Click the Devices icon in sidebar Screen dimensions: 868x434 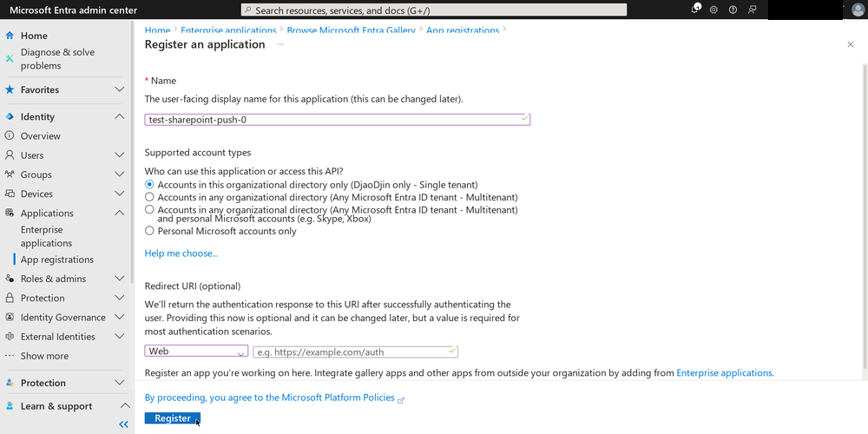pyautogui.click(x=10, y=194)
